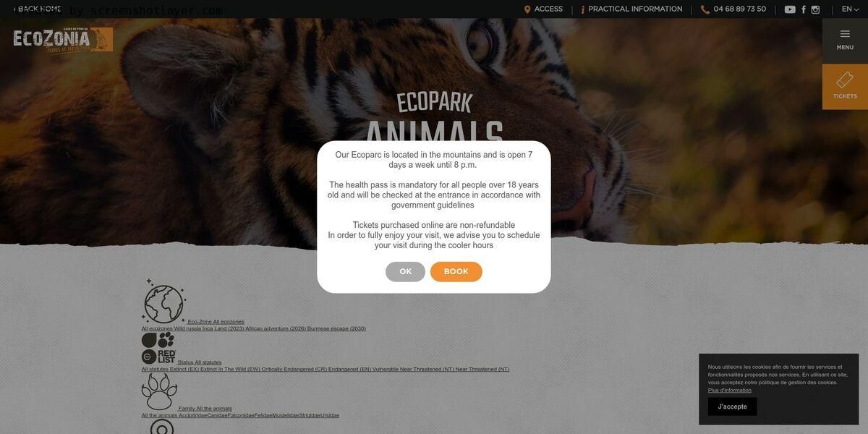Expand the EN language dropdown

click(x=850, y=9)
